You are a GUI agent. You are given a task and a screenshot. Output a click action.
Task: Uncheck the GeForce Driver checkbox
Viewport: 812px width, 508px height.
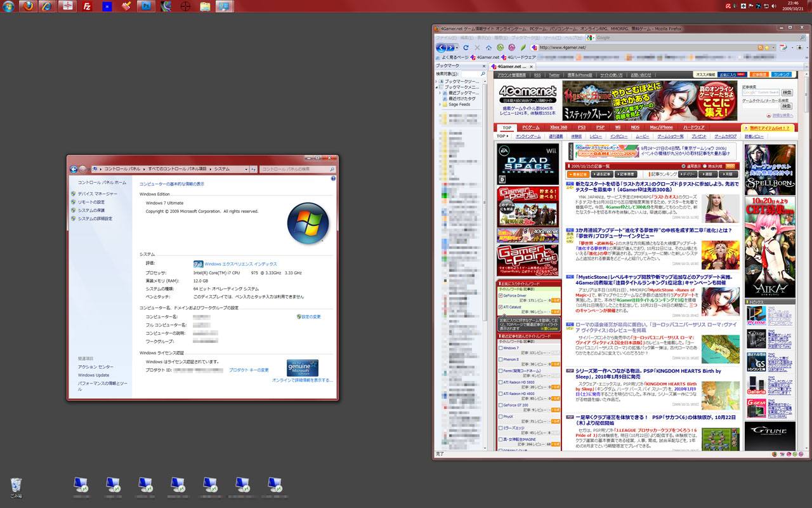coord(501,295)
